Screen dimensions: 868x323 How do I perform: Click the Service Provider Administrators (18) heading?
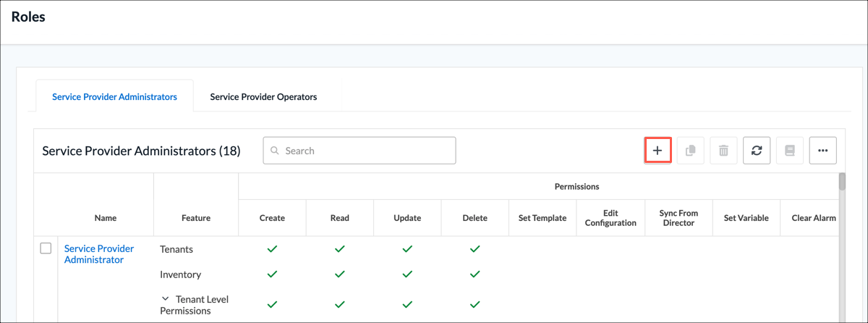[142, 151]
